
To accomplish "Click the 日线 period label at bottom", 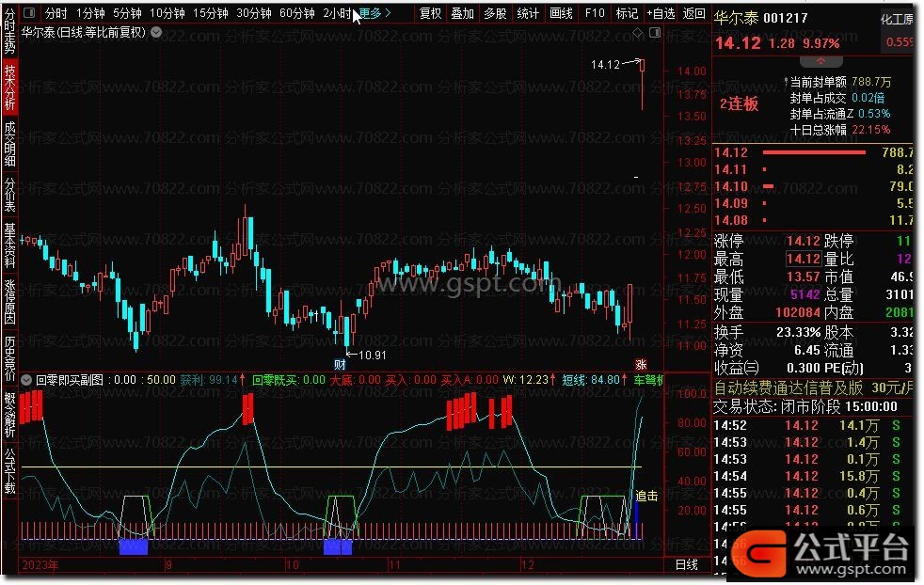I will 687,565.
